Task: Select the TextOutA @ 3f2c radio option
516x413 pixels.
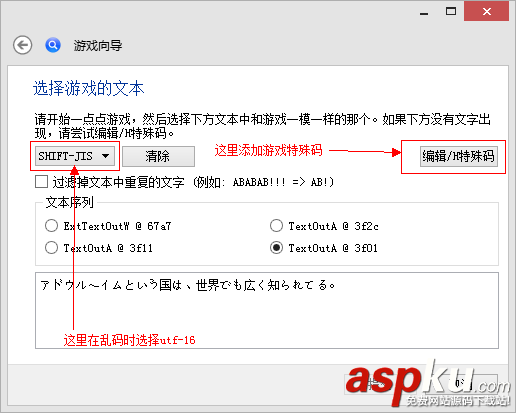Action: [x=276, y=226]
